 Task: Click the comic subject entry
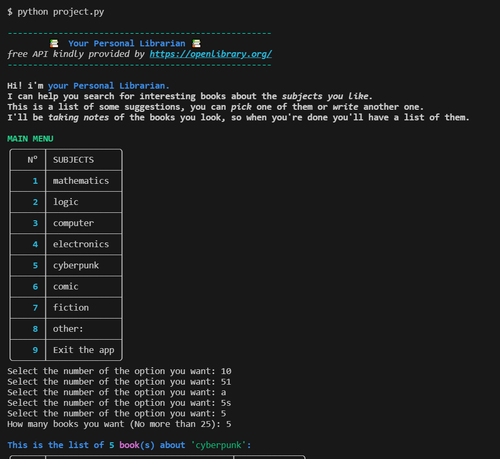pyautogui.click(x=66, y=287)
